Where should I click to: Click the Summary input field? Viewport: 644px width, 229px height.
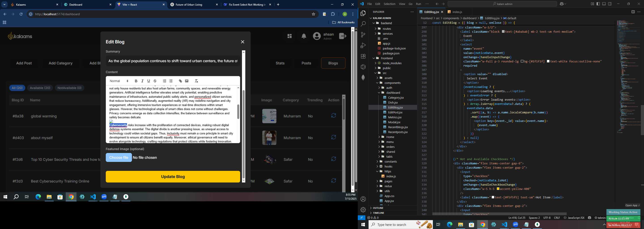173,61
